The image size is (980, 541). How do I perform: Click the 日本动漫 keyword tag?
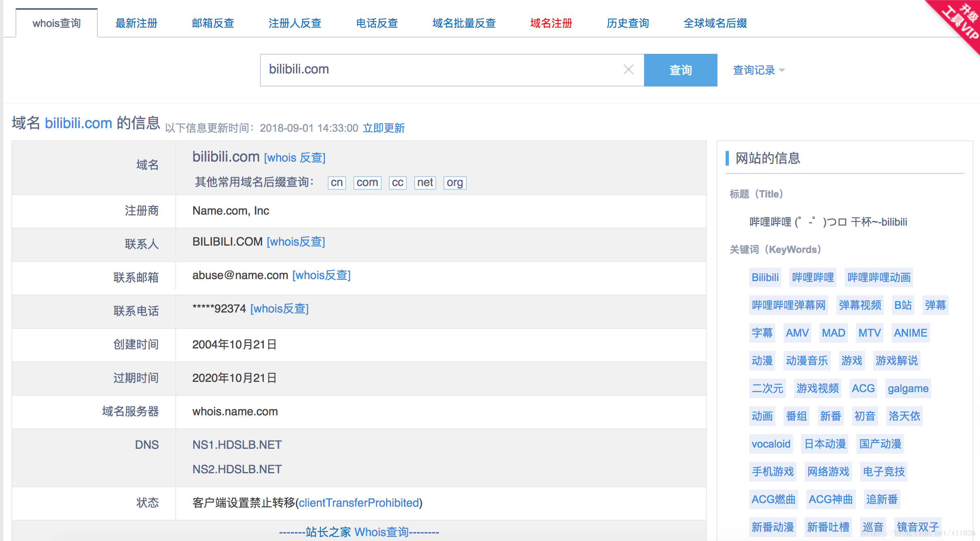coord(825,444)
